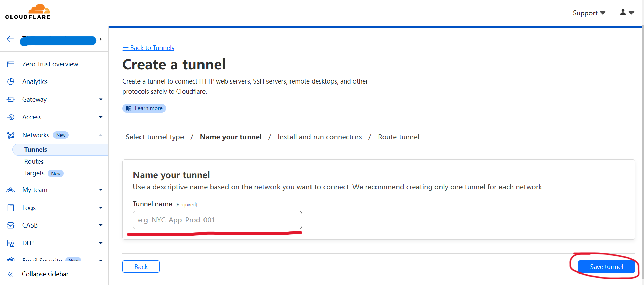Open Zero Trust overview page
Image resolution: width=644 pixels, height=285 pixels.
pos(50,64)
